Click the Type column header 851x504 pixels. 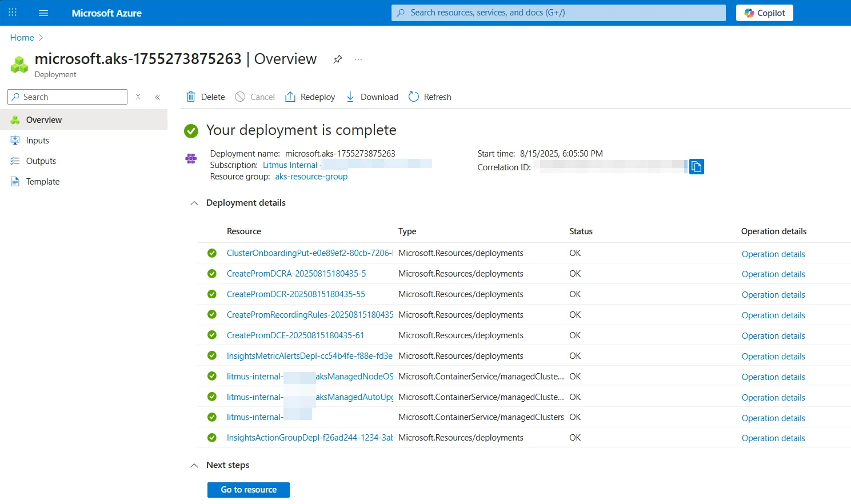point(407,231)
